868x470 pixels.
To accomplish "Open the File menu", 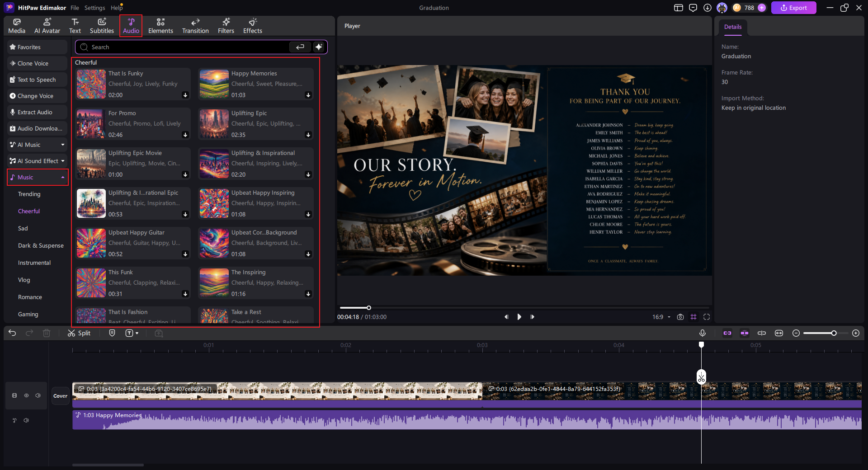I will pyautogui.click(x=75, y=8).
